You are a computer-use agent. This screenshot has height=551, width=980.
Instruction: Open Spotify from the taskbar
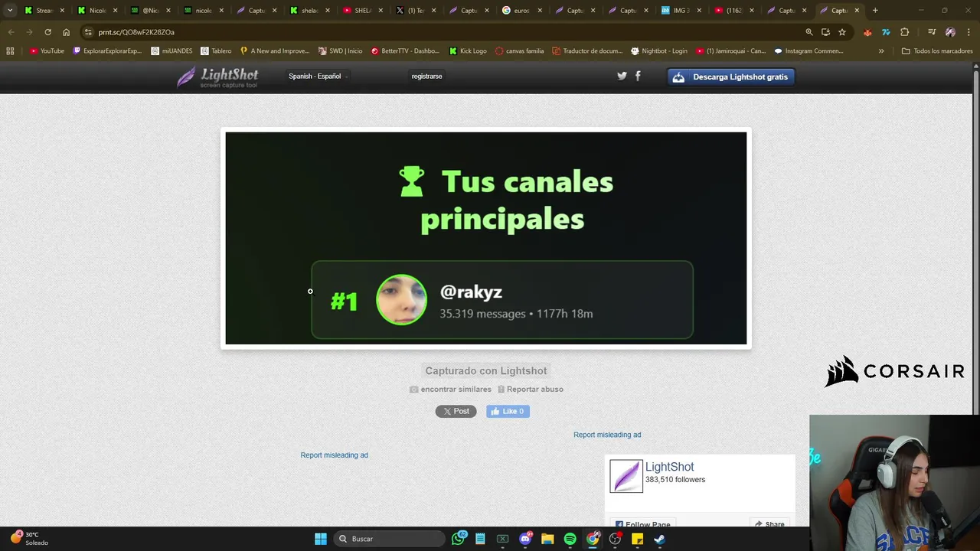(570, 539)
